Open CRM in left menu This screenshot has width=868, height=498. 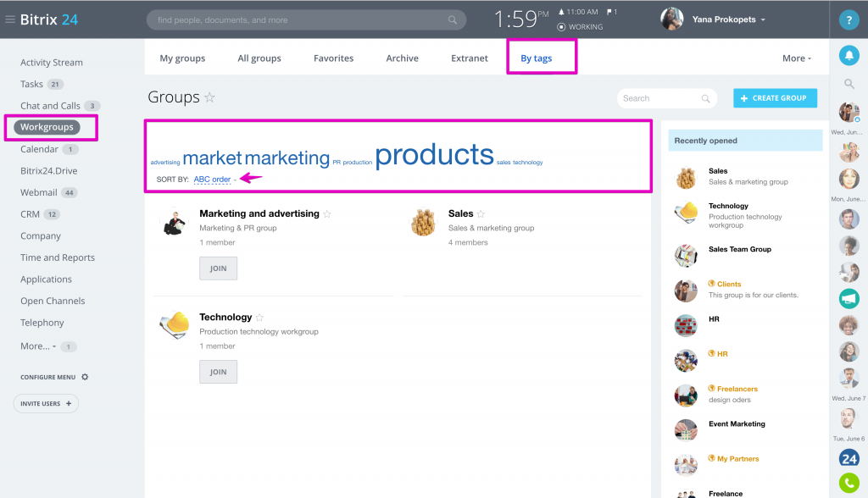(30, 214)
